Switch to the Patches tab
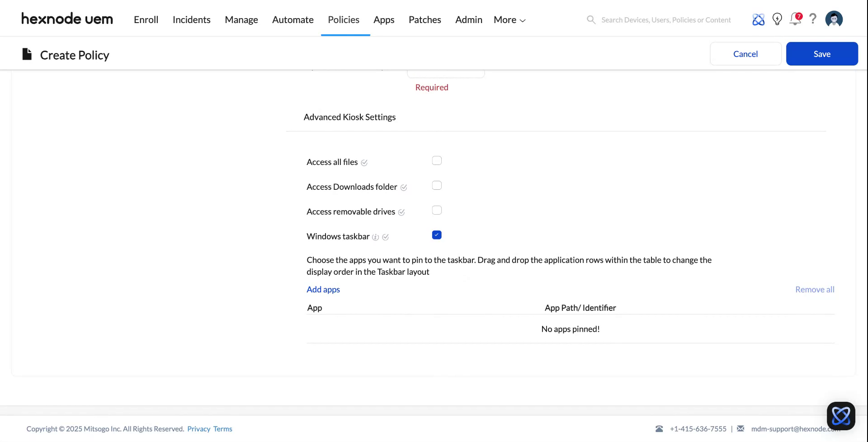 click(x=425, y=20)
